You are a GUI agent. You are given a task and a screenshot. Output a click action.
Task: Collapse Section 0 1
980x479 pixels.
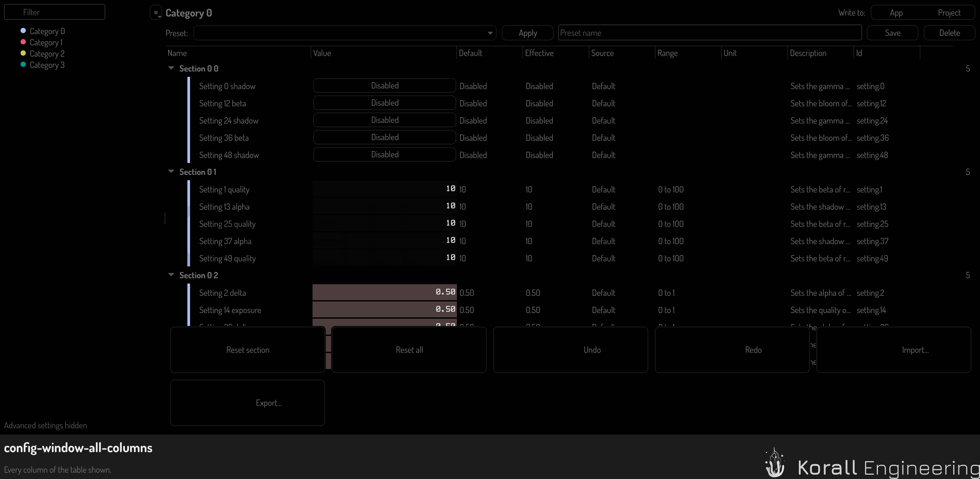coord(171,172)
